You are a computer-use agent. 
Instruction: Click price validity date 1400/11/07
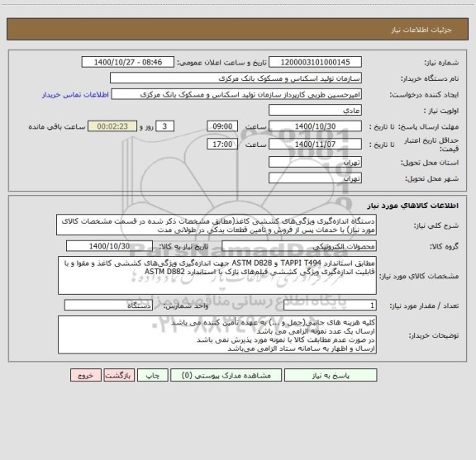coord(315,145)
